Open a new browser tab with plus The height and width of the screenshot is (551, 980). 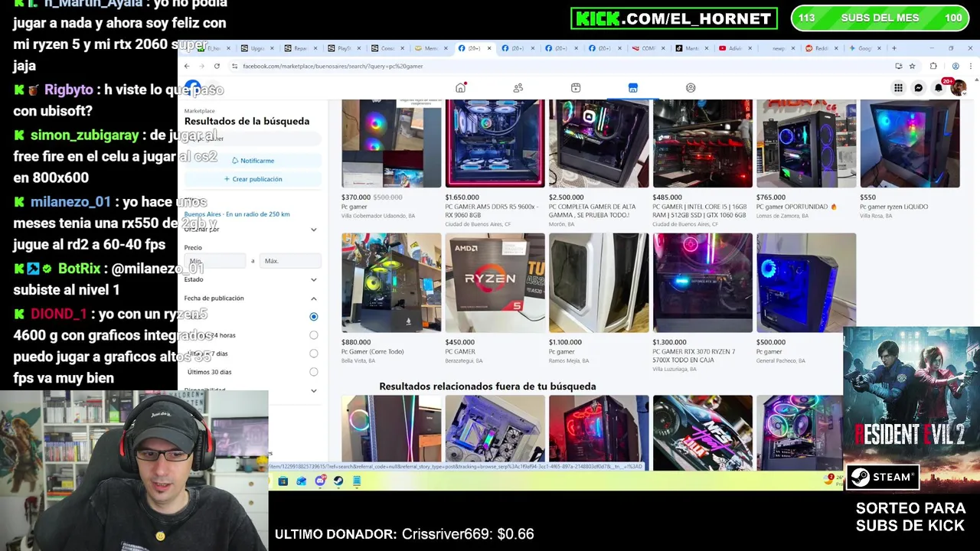tap(893, 48)
